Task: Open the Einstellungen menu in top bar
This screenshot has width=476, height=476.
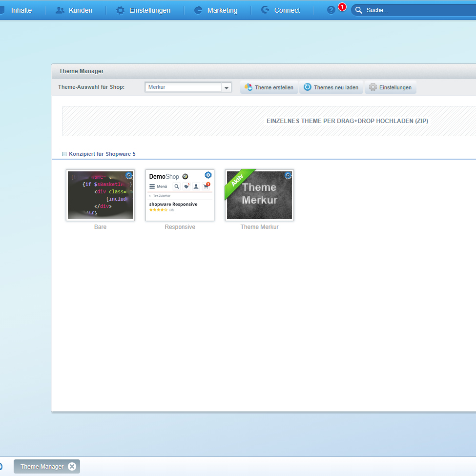Action: coord(144,10)
